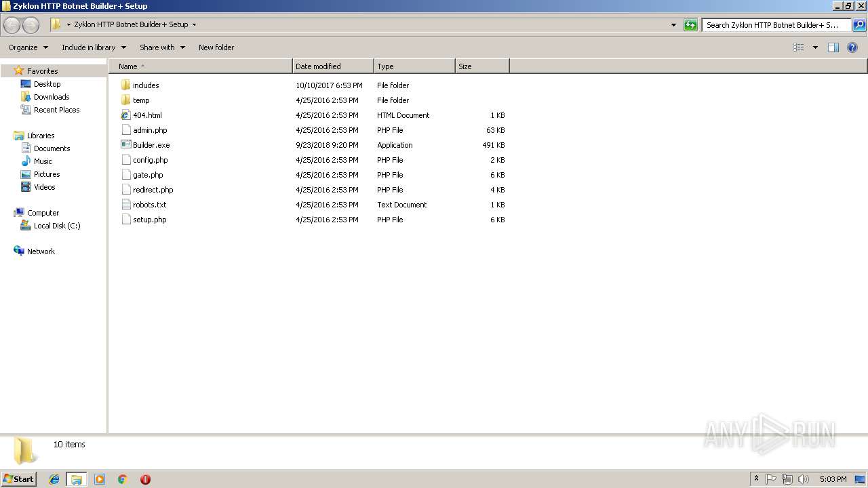868x488 pixels.
Task: Open the Include in library dropdown
Action: (x=94, y=47)
